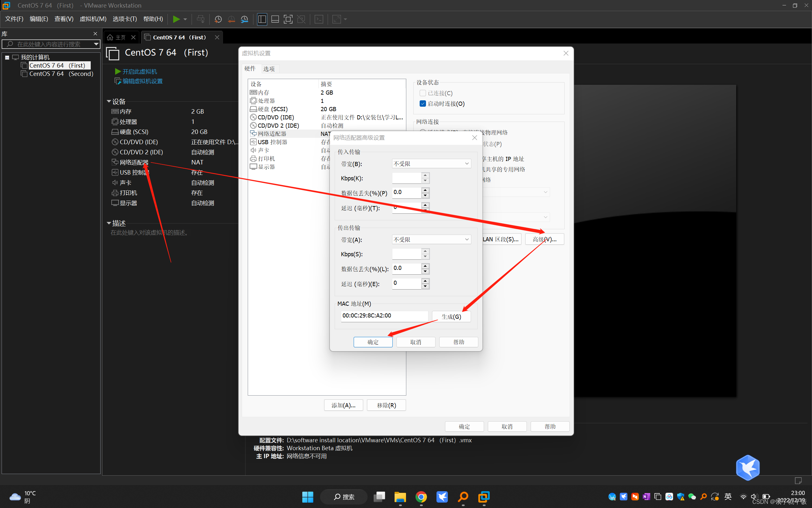Click the Windows Security shield tray icon

[680, 497]
